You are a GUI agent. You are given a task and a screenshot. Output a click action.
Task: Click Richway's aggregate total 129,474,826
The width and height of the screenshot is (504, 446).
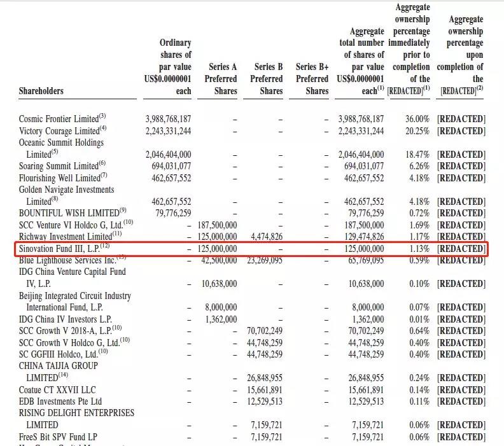[x=364, y=237]
